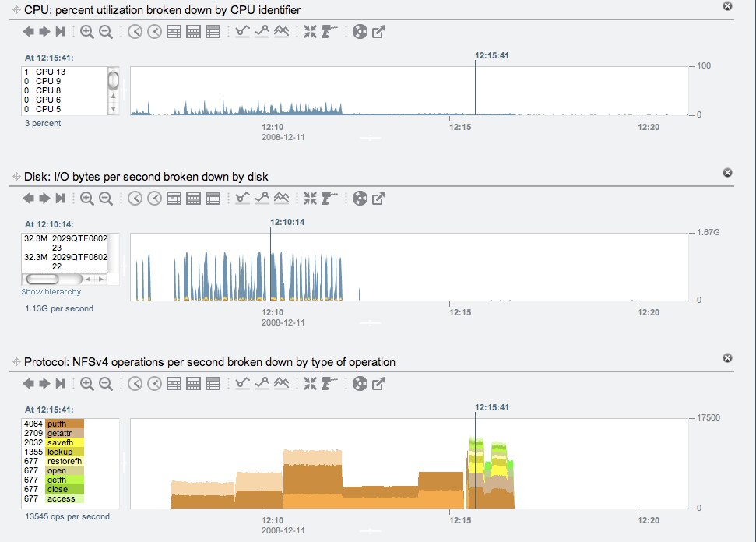Click the Disk legend horizontal scrollbar thumb

click(42, 279)
